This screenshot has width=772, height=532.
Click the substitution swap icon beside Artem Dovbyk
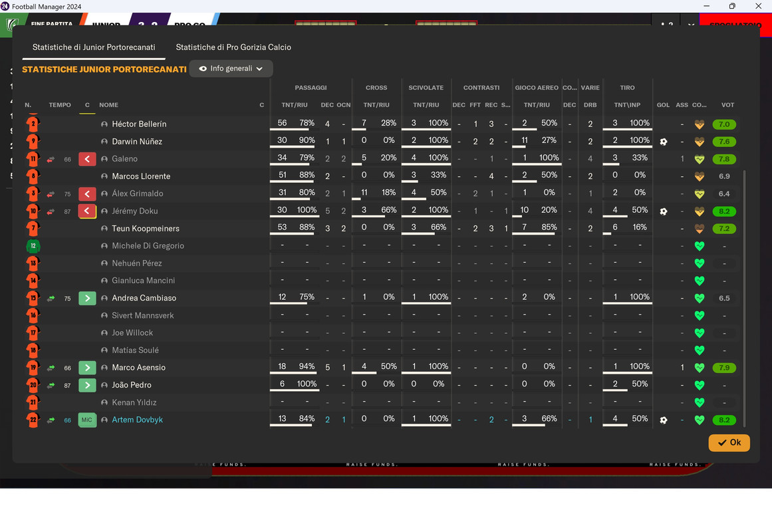click(x=51, y=420)
